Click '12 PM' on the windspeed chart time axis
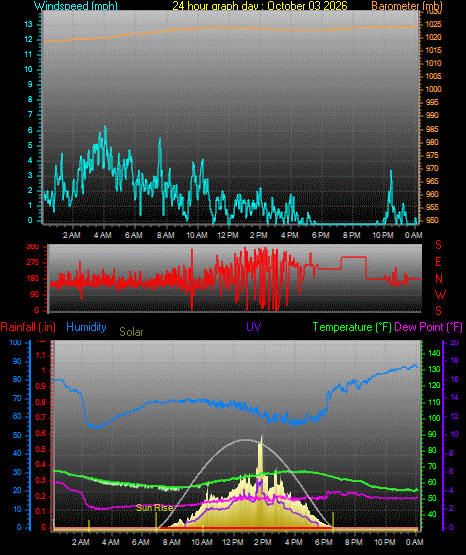 pyautogui.click(x=228, y=235)
